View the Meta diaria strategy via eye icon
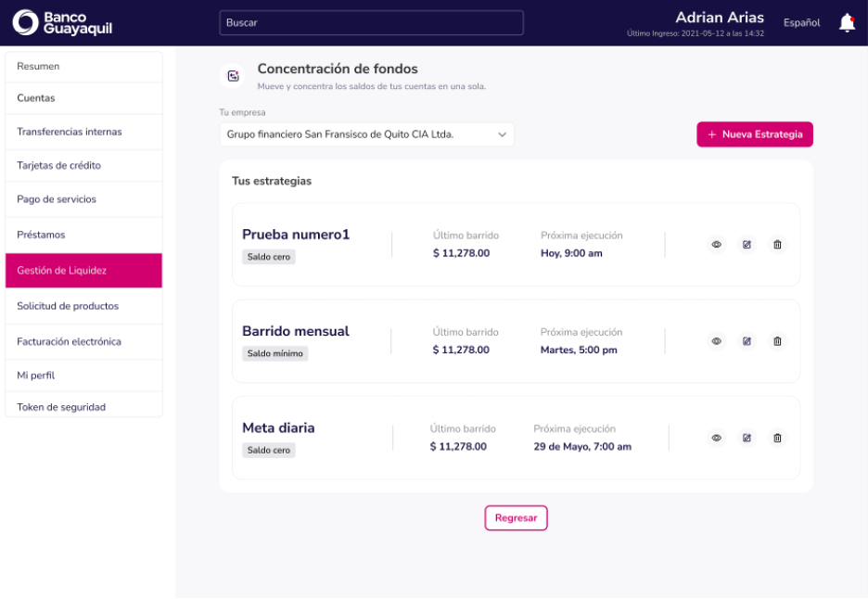The image size is (868, 599). pos(716,438)
